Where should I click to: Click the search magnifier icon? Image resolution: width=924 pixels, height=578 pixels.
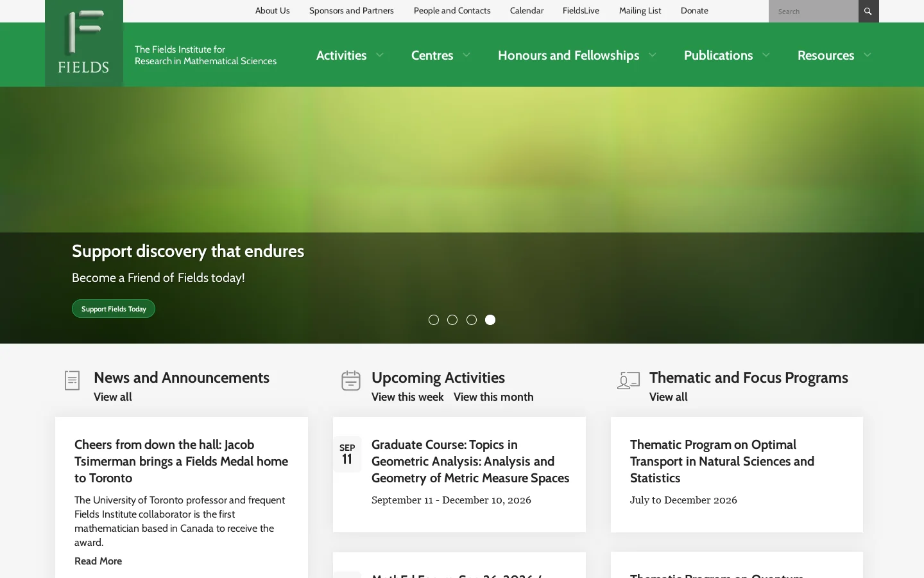[868, 11]
